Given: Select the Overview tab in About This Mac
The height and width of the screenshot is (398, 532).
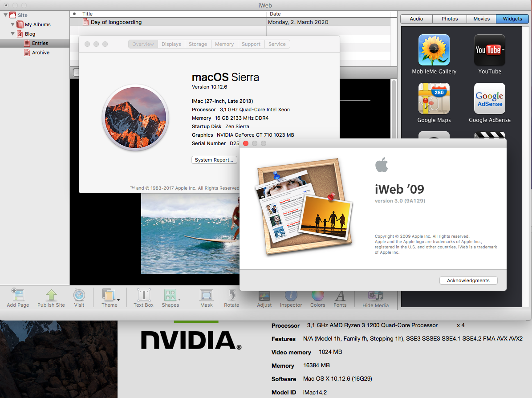Looking at the screenshot, I should [x=143, y=44].
